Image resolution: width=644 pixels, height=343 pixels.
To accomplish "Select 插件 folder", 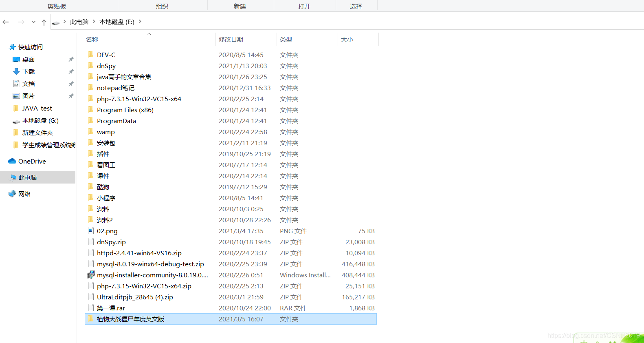I will click(x=103, y=154).
